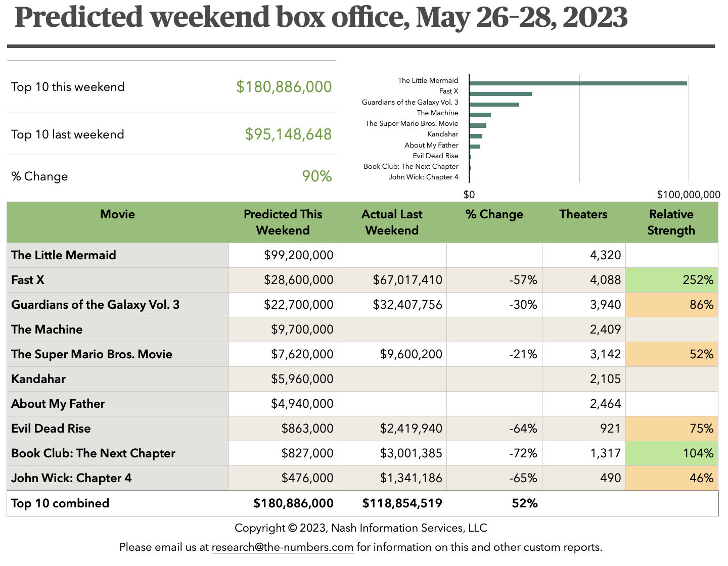Click the $7,620,000 predicted value
This screenshot has width=728, height=566.
coord(302,354)
